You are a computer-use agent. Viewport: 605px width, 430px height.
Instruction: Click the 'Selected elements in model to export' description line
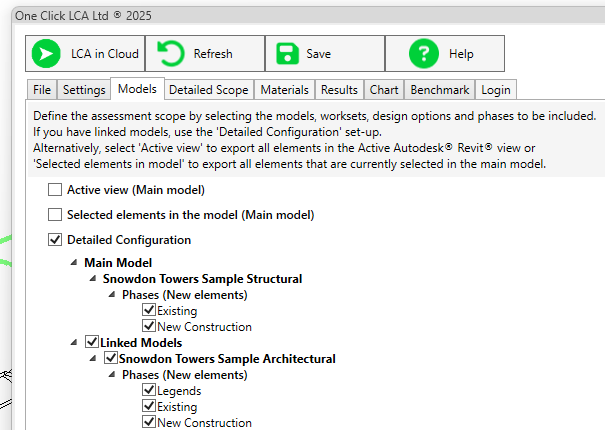(289, 164)
